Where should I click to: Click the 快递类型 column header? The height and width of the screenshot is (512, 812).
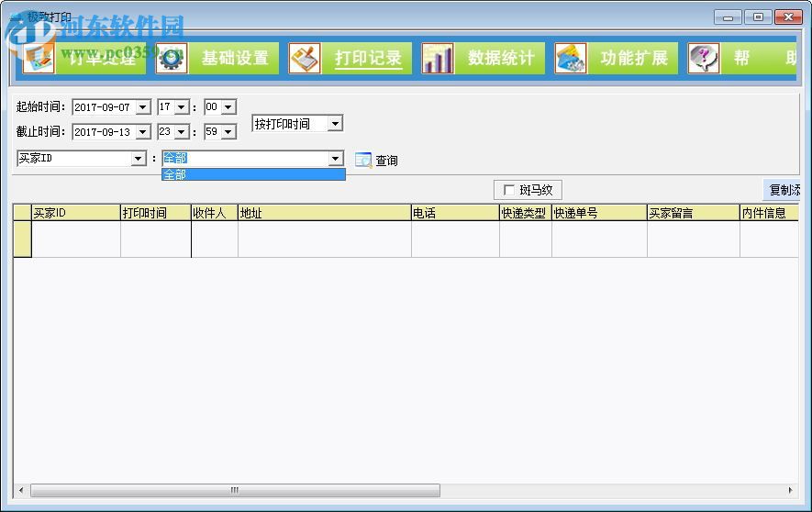point(526,213)
